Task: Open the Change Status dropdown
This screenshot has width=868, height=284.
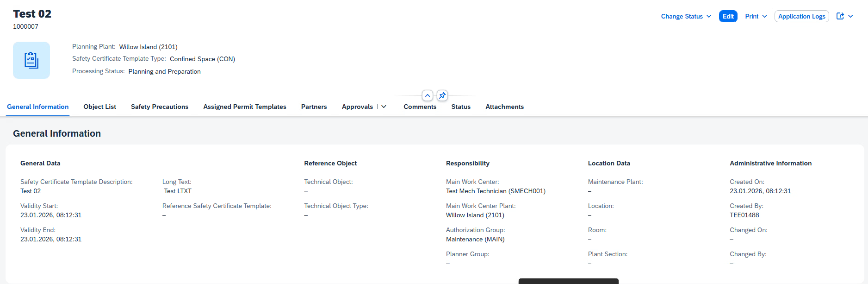Action: point(686,16)
